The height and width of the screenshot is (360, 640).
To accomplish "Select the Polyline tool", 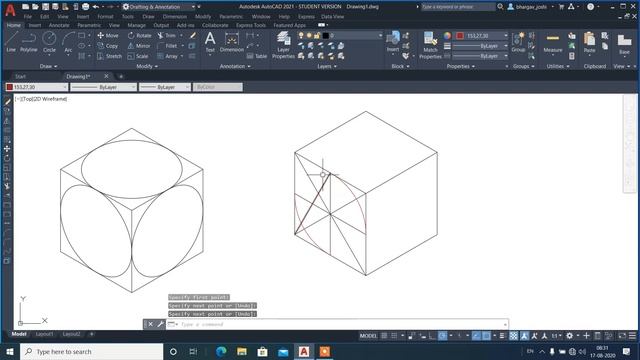I will [x=29, y=42].
